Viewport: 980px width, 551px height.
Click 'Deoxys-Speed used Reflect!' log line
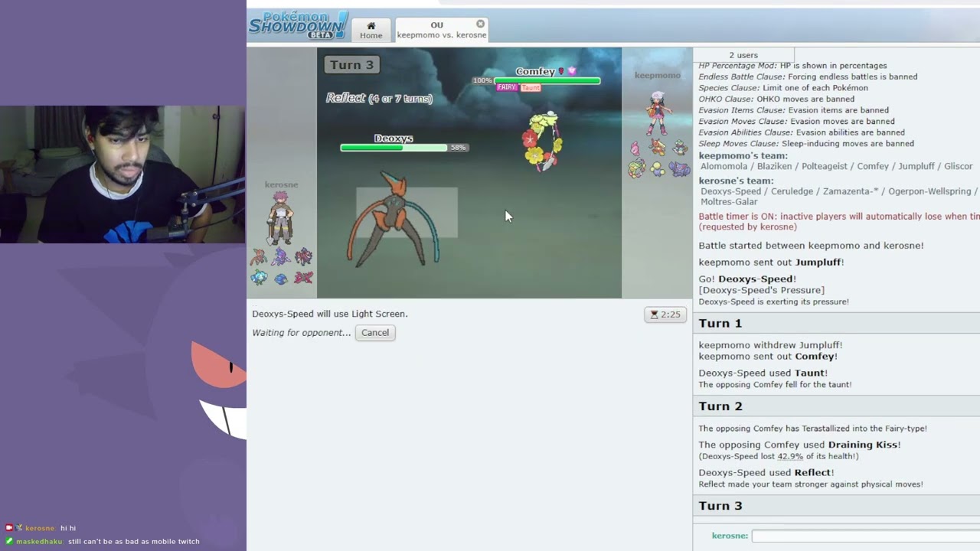(x=766, y=472)
